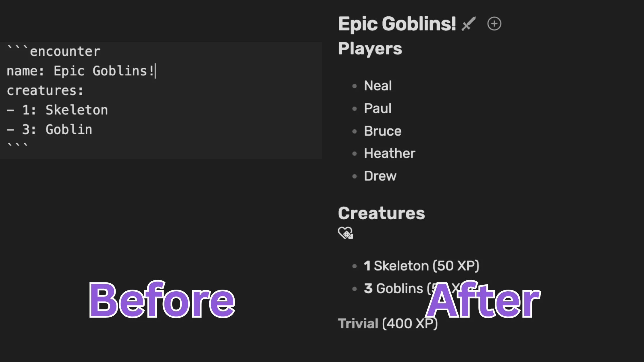Screen dimensions: 644x362
Task: Click the Creatures heading
Action: 381,213
